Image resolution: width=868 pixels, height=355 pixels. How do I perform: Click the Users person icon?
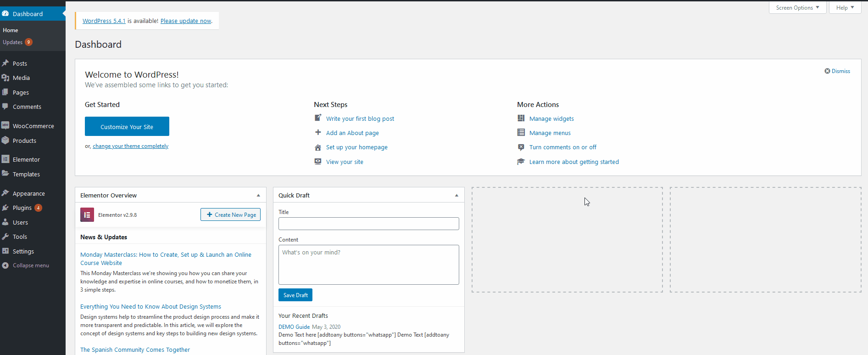[6, 222]
